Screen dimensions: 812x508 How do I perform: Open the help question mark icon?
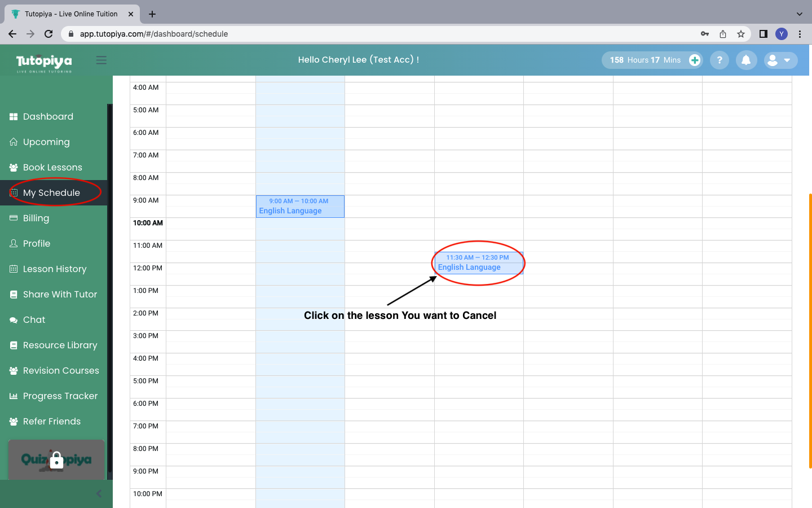(x=720, y=60)
